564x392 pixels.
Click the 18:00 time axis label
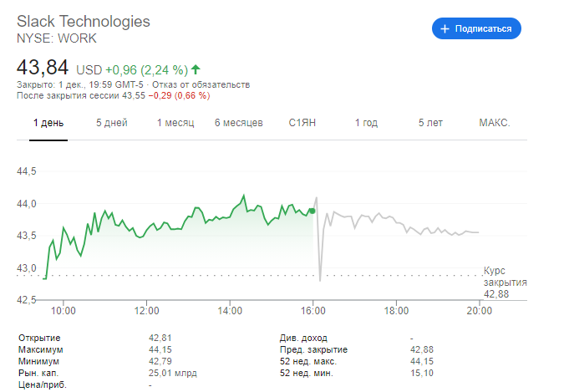click(x=396, y=311)
